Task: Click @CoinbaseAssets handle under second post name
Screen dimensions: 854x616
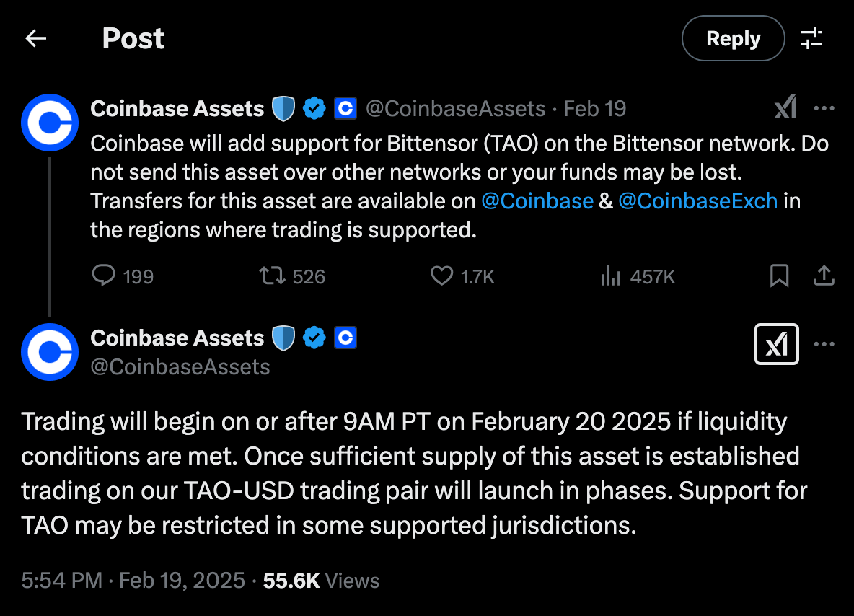Action: coord(180,367)
